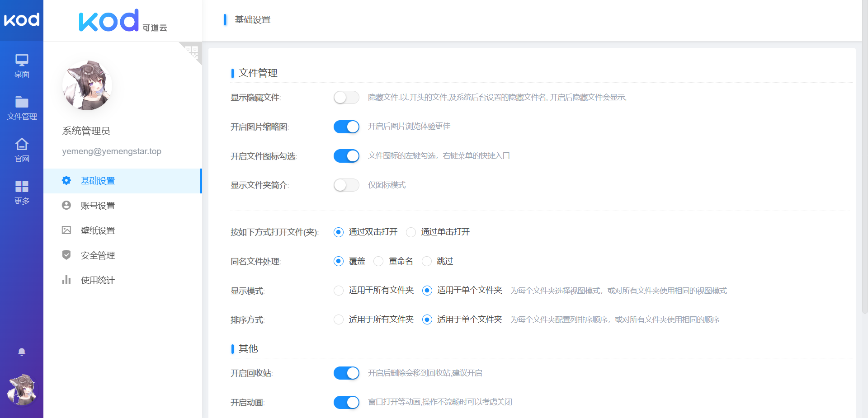Viewport: 868px width, 418px height.
Task: Click the Kod logo in top-left corner
Action: click(22, 20)
